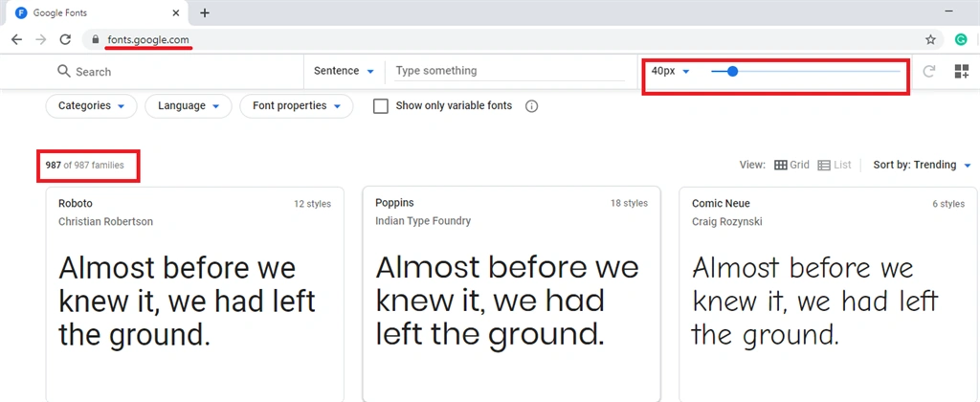This screenshot has height=402, width=980.
Task: Open the Sentence preview type dropdown
Action: click(x=344, y=71)
